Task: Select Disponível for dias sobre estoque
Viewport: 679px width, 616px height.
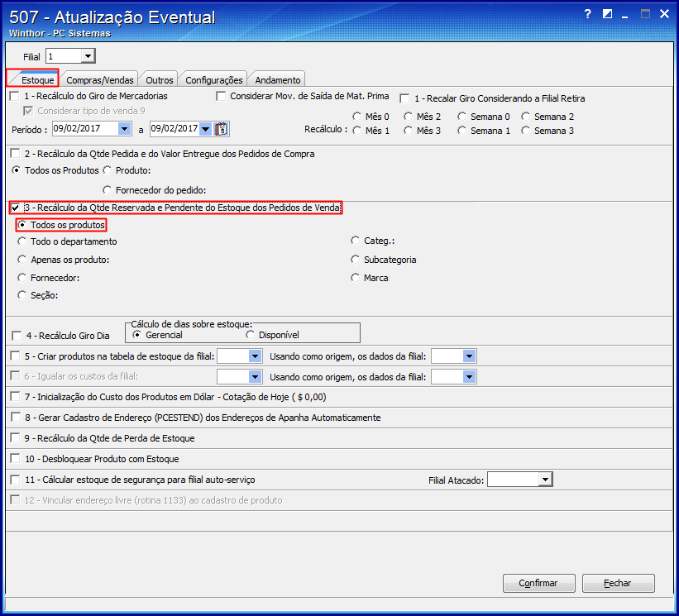Action: [x=250, y=335]
